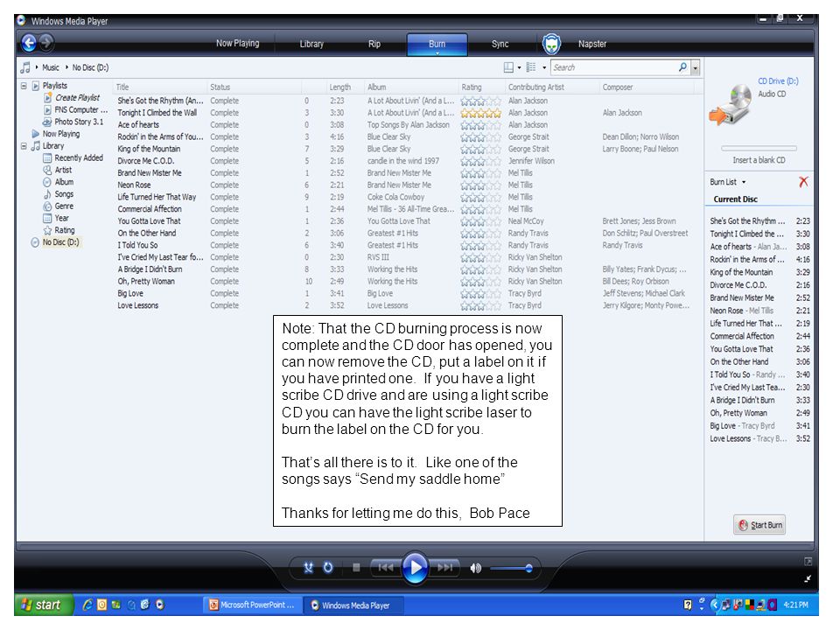
Task: Select the Burn tab
Action: tap(437, 44)
